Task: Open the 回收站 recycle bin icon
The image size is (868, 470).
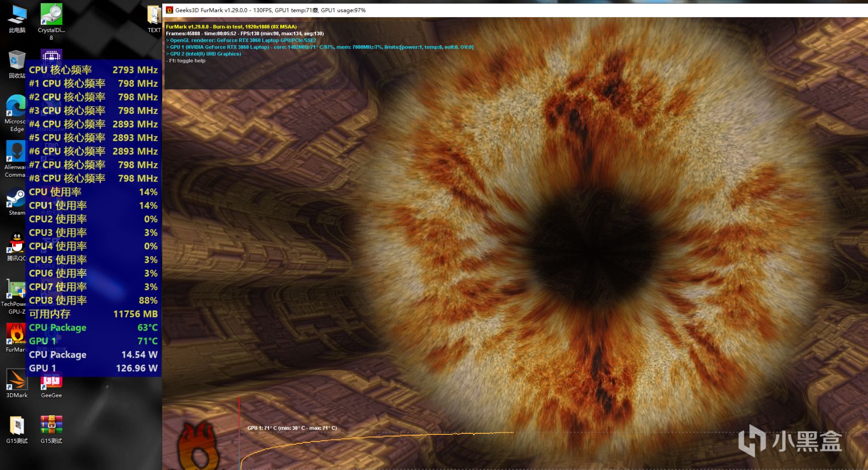Action: pos(17,64)
